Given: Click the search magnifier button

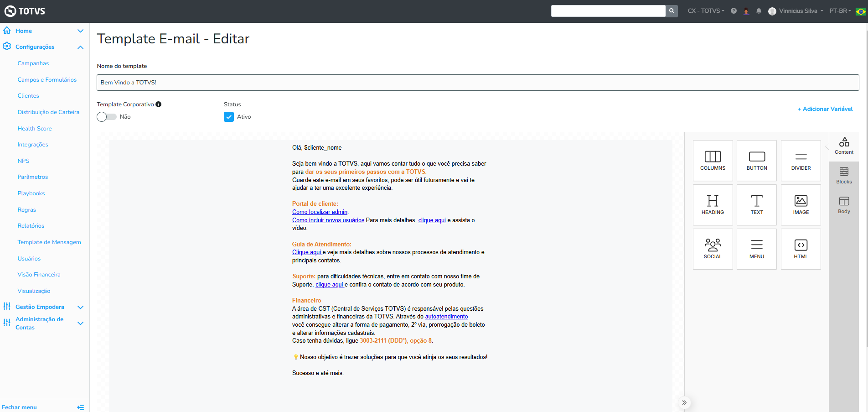Looking at the screenshot, I should click(672, 11).
